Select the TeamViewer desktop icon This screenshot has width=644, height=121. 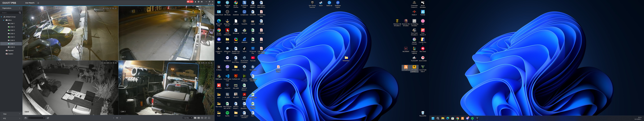point(227,59)
